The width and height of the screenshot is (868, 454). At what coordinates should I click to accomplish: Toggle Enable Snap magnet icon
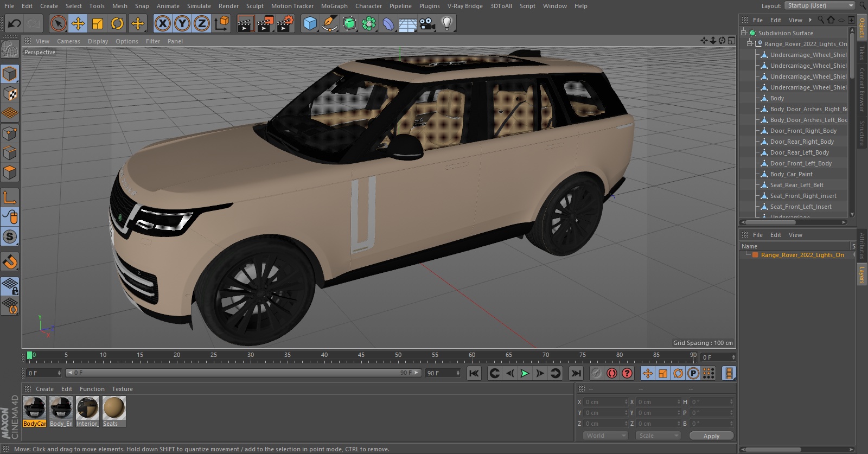click(10, 262)
